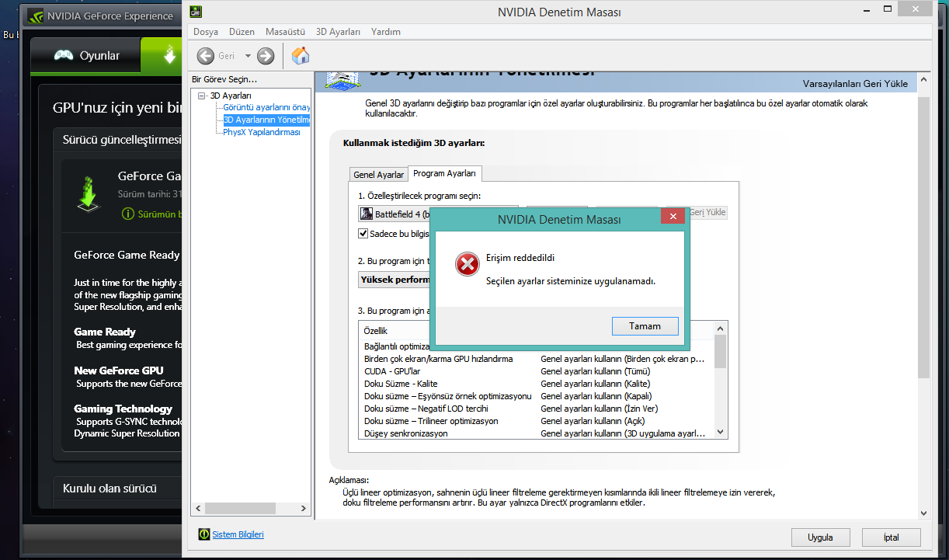Viewport: 949px width, 560px height.
Task: Open the home icon in toolbar
Action: (301, 55)
